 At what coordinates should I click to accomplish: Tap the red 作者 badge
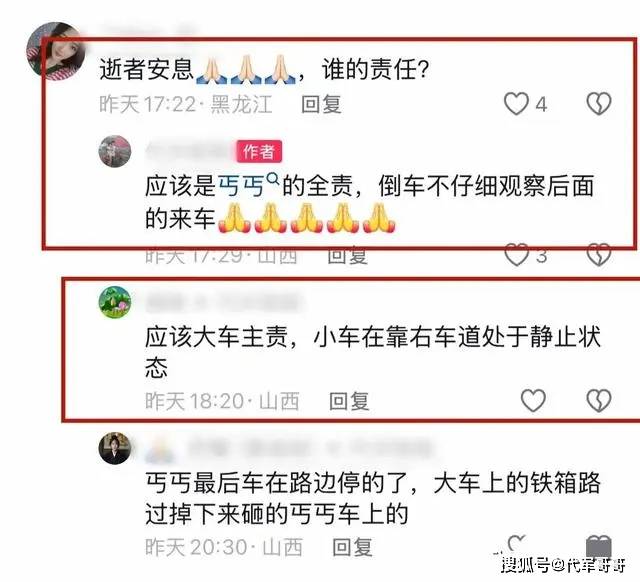point(259,152)
